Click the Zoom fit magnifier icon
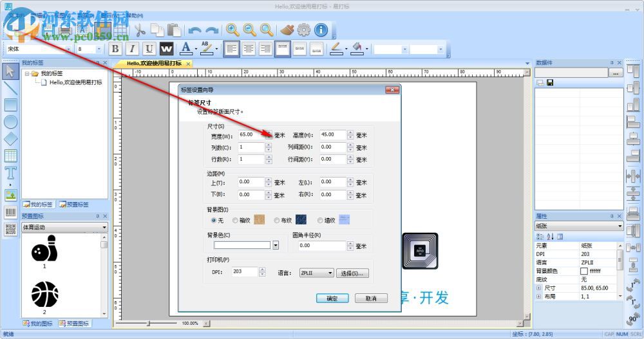This screenshot has height=339, width=644. pyautogui.click(x=267, y=30)
